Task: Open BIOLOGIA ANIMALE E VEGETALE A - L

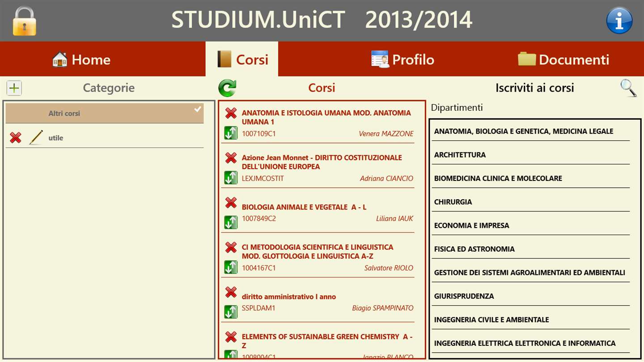Action: pos(304,207)
